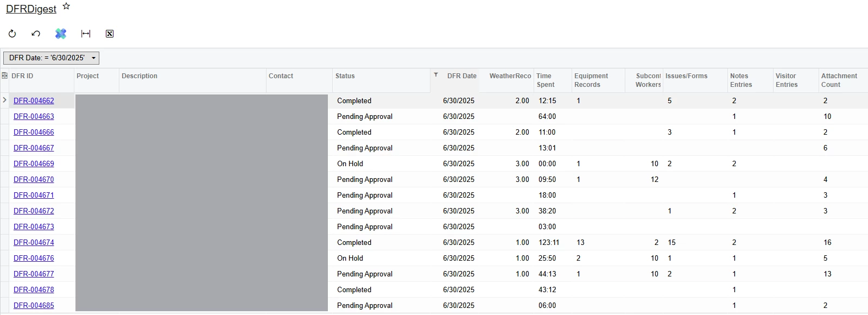Screen dimensions: 868x315
Task: Open link DFR-004666
Action: (x=34, y=132)
